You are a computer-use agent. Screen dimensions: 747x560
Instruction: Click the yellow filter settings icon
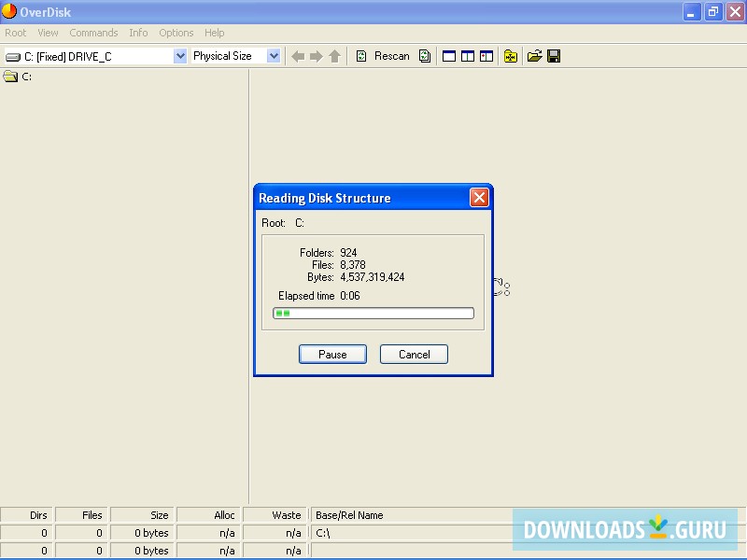(510, 56)
